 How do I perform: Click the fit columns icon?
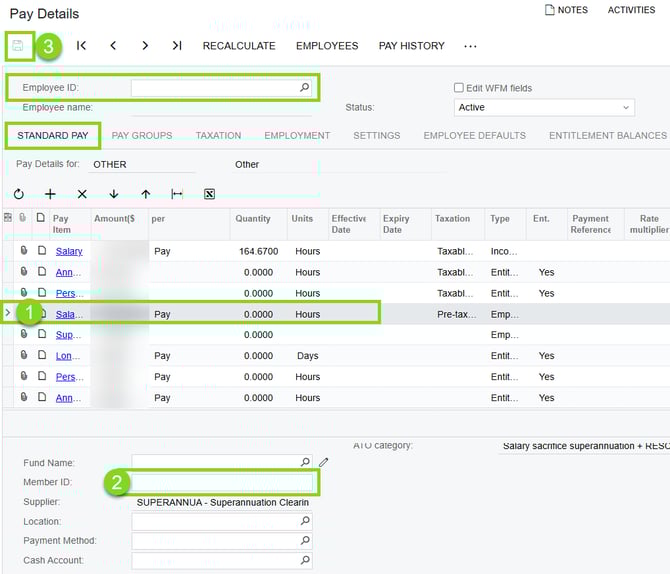tap(177, 194)
